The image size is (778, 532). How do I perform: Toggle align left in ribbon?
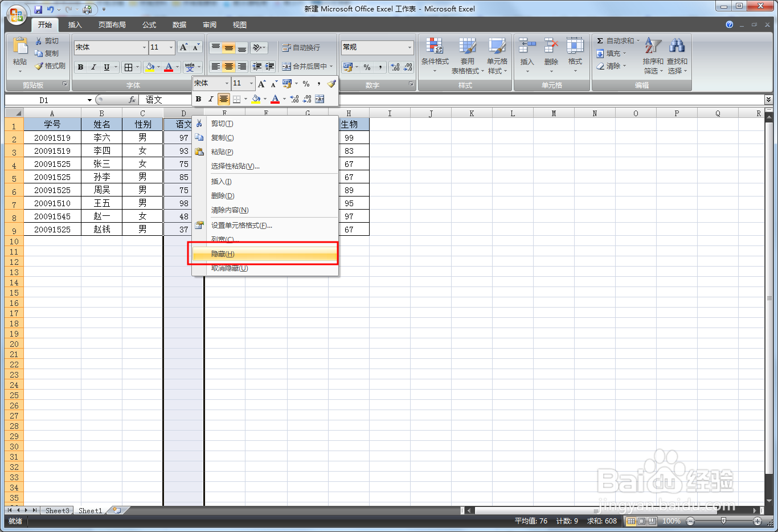tap(215, 67)
